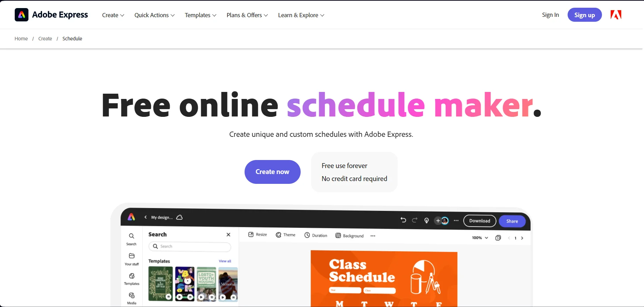Screen dimensions: 644x307
Task: Click the Free online schedule maker heading
Action: pyautogui.click(x=321, y=105)
